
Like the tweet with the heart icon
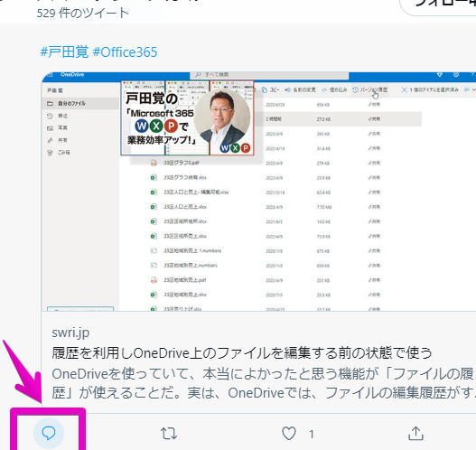click(x=289, y=434)
